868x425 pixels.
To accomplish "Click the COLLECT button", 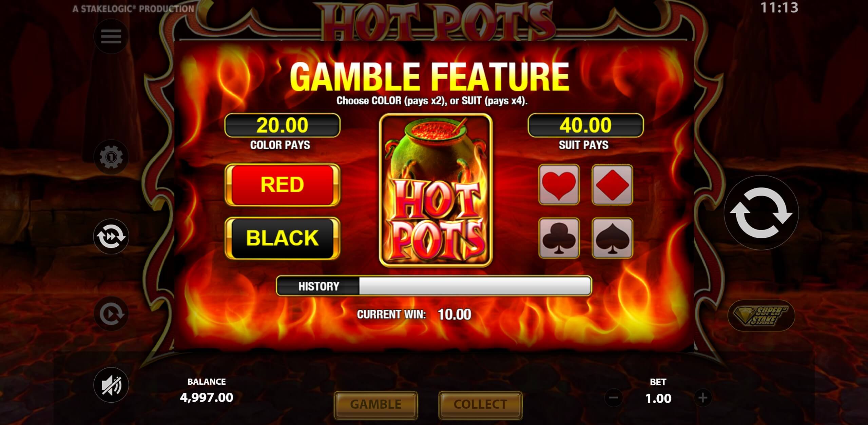I will click(x=480, y=405).
